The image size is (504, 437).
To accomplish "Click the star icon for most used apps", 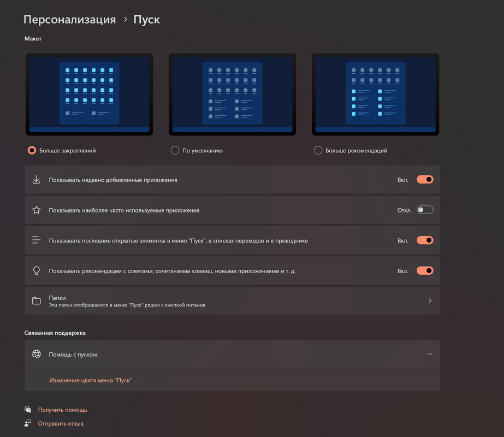I will click(x=37, y=210).
